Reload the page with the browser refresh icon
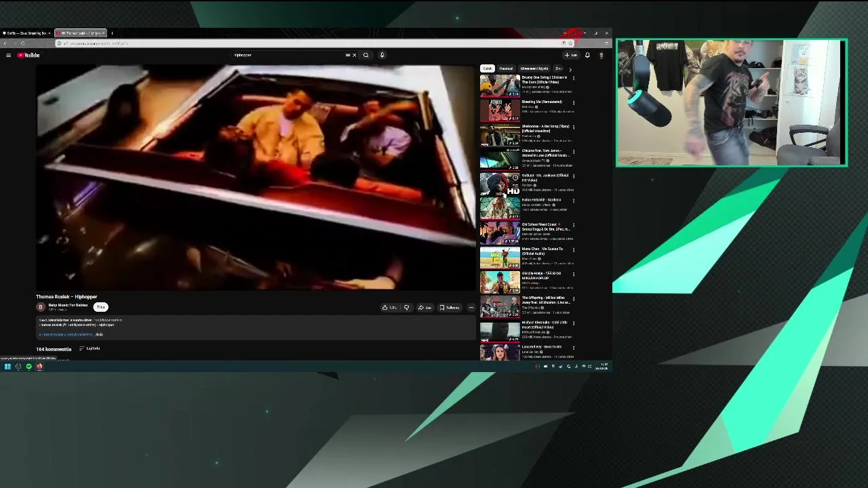Image resolution: width=868 pixels, height=488 pixels. point(22,43)
